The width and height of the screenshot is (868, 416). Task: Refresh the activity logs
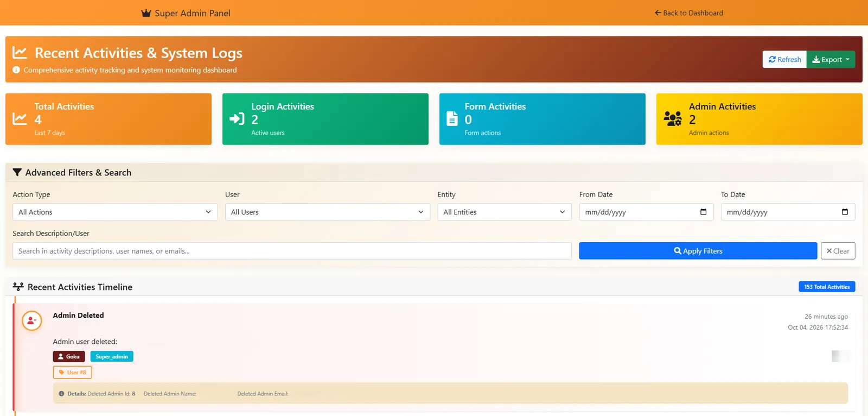tap(784, 59)
